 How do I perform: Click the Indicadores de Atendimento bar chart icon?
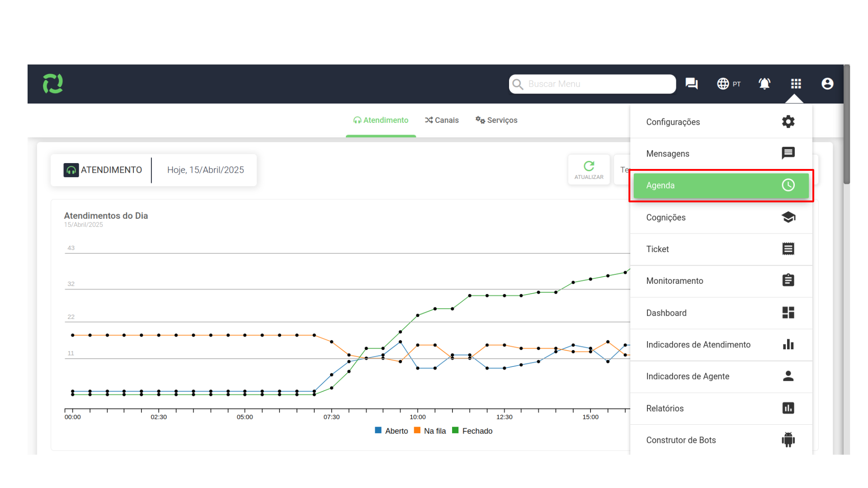tap(788, 344)
